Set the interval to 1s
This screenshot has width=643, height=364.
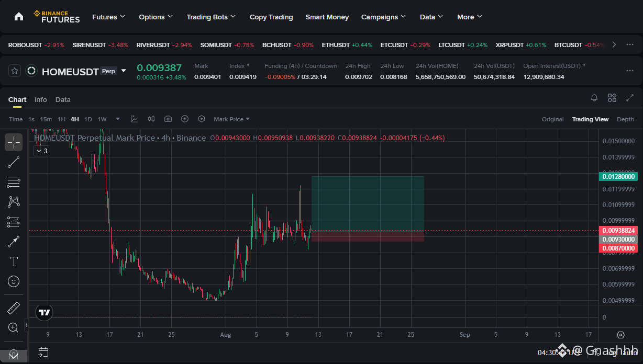pos(31,119)
